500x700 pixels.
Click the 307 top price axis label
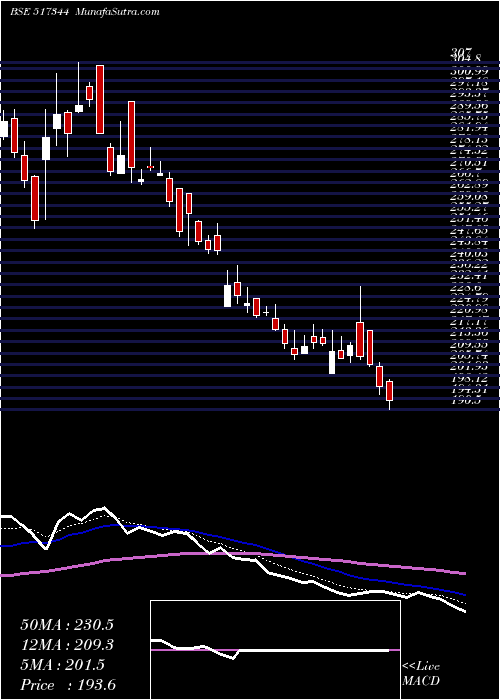click(x=461, y=54)
